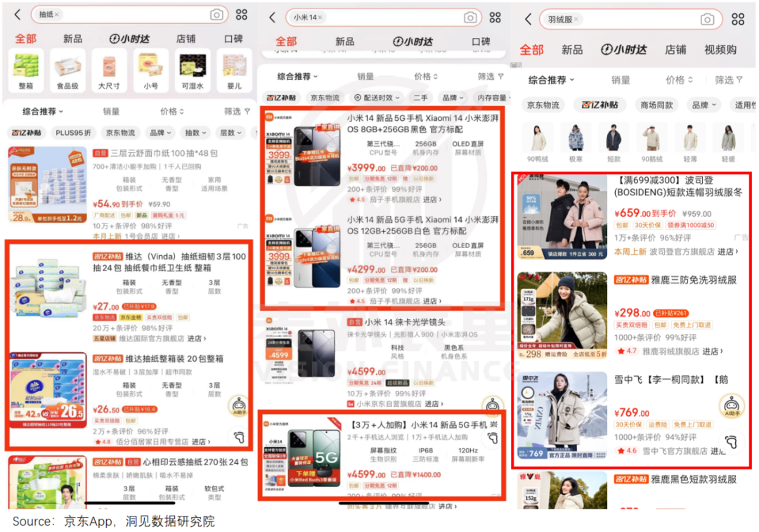Screen dimensions: 759x532
Task: Enter 波司登官方旗舰店 via 进店 link
Action: pyautogui.click(x=727, y=252)
